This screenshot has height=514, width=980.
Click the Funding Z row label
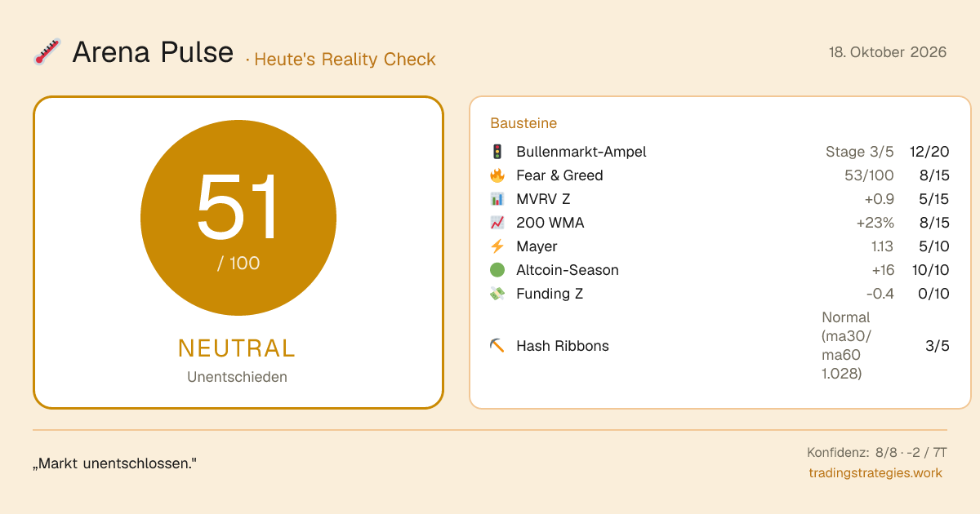point(550,294)
